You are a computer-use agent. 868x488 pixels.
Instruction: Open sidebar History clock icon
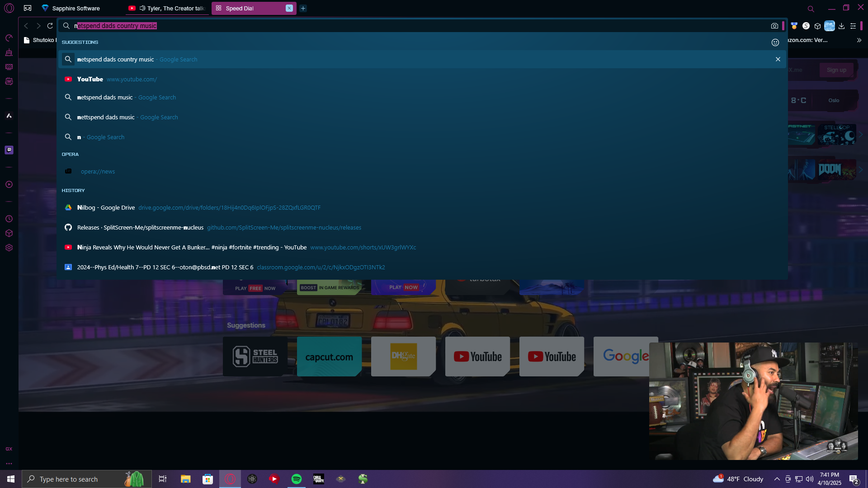click(x=9, y=219)
